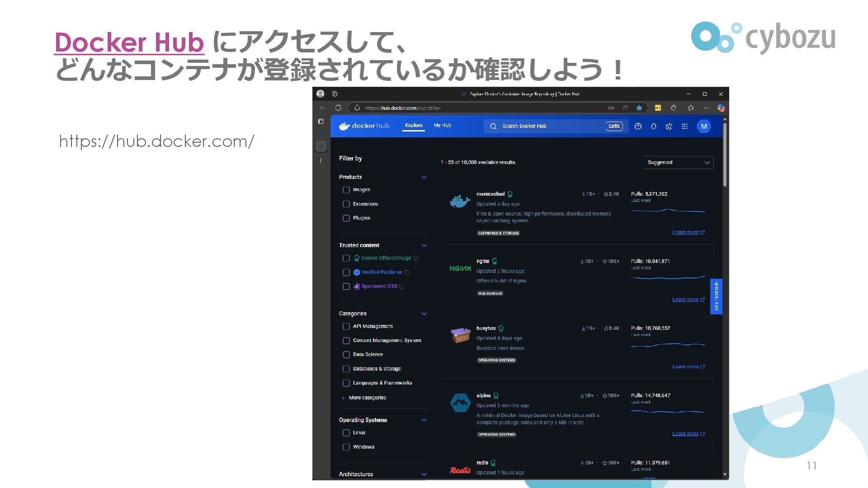Click the busybox box logo
Viewport: 868px width, 488px height.
[x=460, y=335]
